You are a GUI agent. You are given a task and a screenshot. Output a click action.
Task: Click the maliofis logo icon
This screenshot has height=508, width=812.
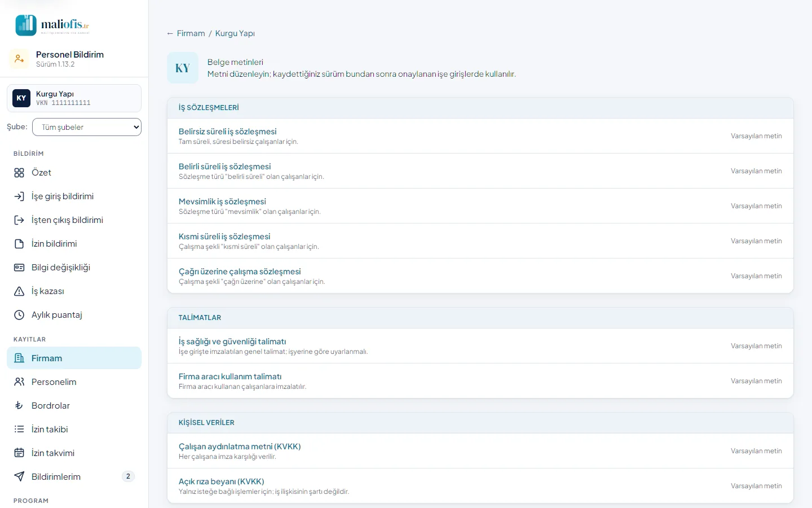click(26, 25)
